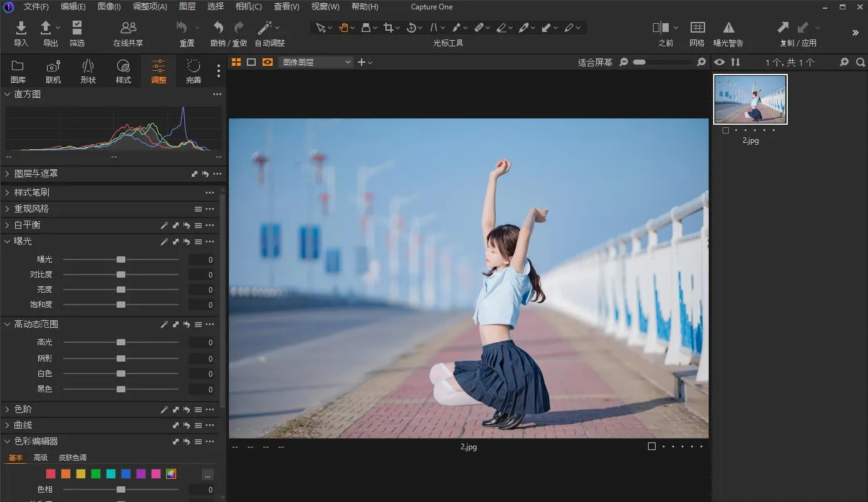This screenshot has height=502, width=868.
Task: Open the Adjustments (调整项) menu
Action: (150, 7)
